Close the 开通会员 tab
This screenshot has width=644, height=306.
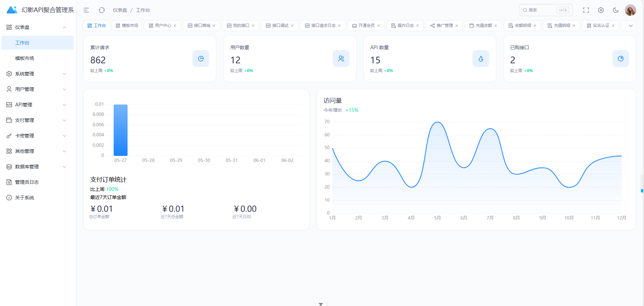click(378, 26)
